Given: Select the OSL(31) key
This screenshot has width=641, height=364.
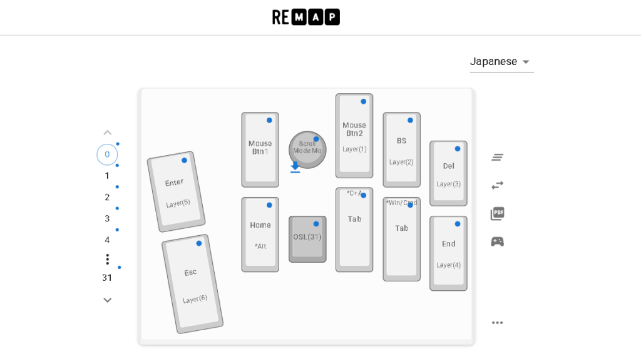Looking at the screenshot, I should click(x=307, y=238).
